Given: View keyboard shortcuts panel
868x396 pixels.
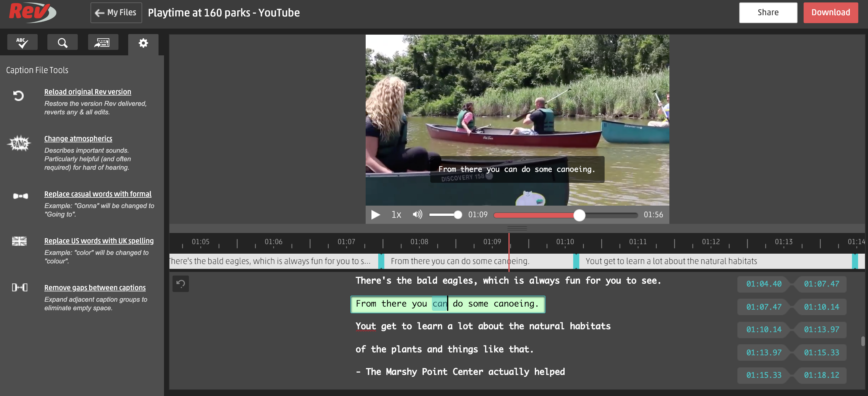Looking at the screenshot, I should click(x=103, y=42).
